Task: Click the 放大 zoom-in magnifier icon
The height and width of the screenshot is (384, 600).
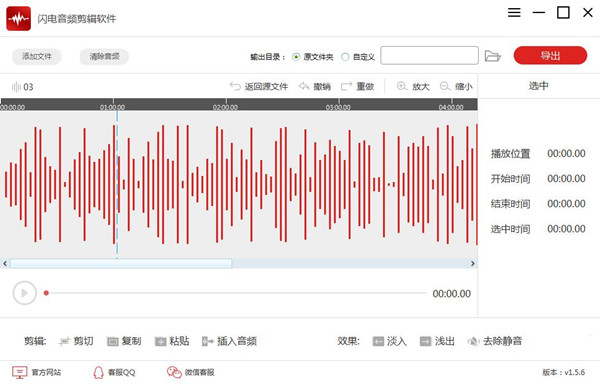Action: click(x=402, y=86)
